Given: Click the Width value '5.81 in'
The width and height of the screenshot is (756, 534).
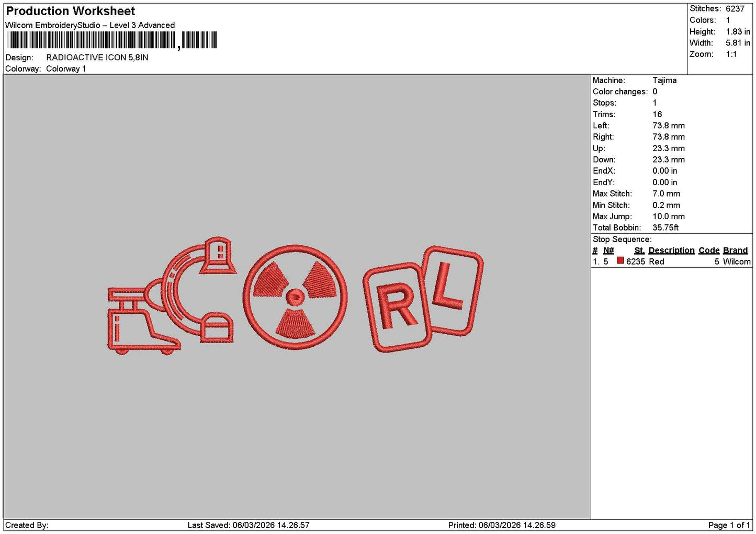Looking at the screenshot, I should click(x=738, y=43).
